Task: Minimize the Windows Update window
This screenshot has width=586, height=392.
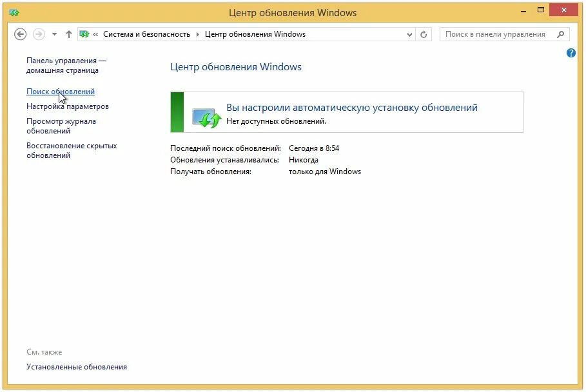Action: [x=523, y=11]
